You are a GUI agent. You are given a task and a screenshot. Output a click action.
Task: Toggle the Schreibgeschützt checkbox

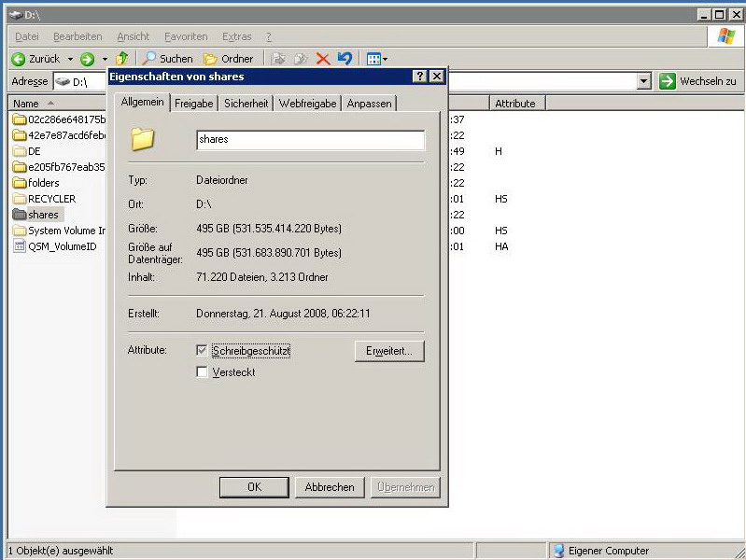coord(203,351)
